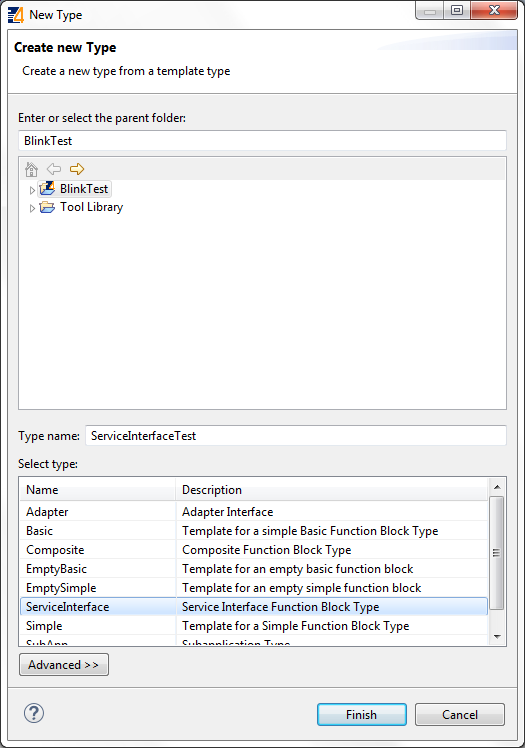Viewport: 525px width, 748px height.
Task: Click the Forward arrow in folder navigation
Action: [77, 169]
